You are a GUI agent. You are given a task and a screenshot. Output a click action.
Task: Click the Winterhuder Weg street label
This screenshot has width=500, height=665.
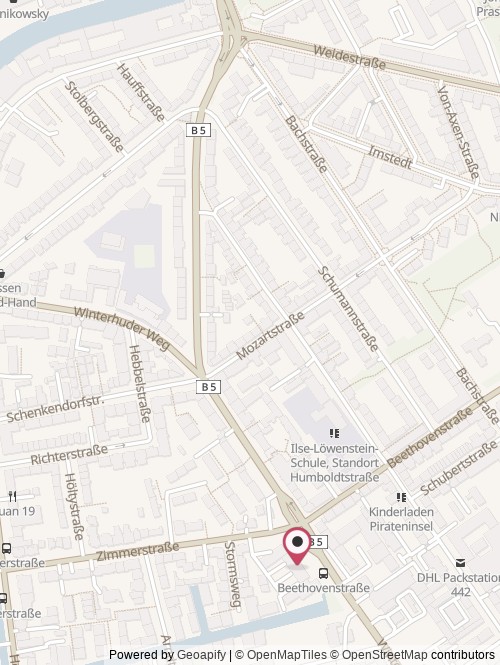point(122,329)
